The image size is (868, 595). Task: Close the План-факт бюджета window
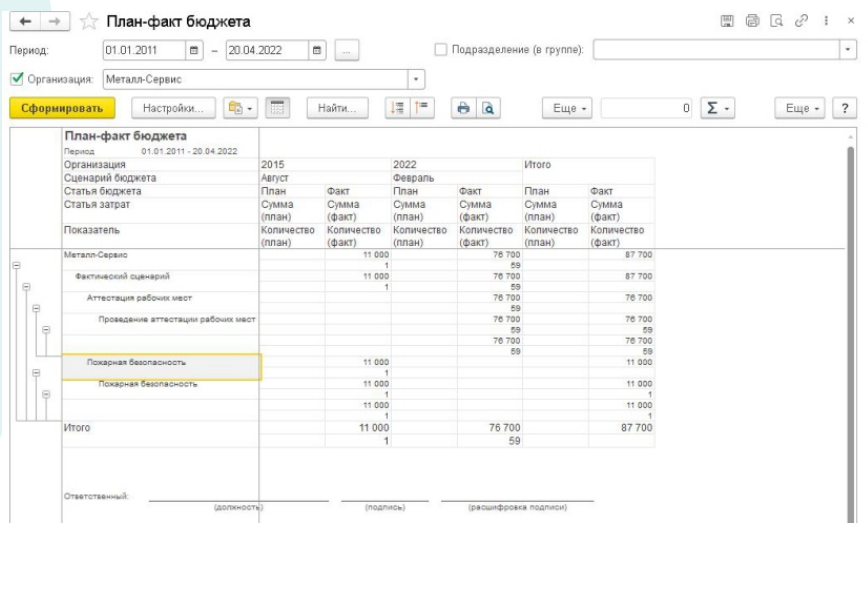[x=851, y=21]
